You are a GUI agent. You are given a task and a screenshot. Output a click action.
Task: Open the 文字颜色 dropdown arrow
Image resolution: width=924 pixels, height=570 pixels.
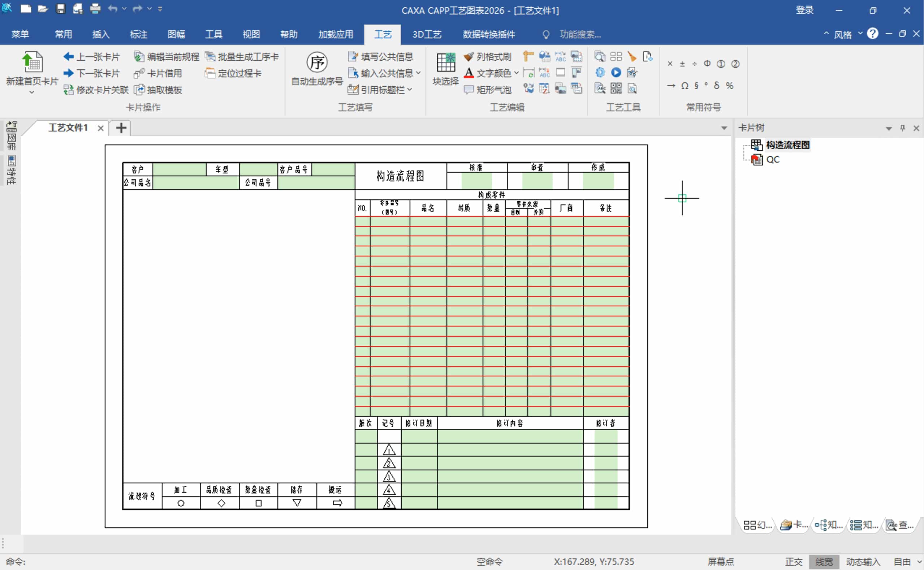pyautogui.click(x=517, y=73)
